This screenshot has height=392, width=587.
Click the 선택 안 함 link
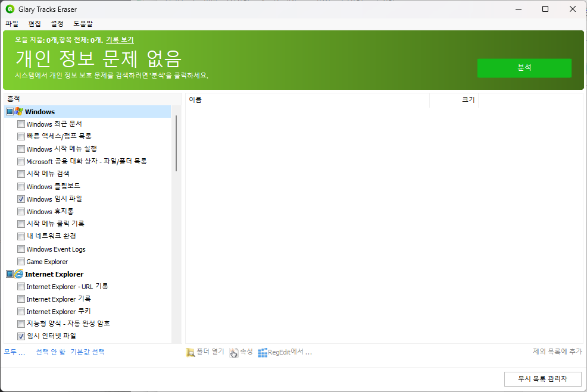point(51,352)
